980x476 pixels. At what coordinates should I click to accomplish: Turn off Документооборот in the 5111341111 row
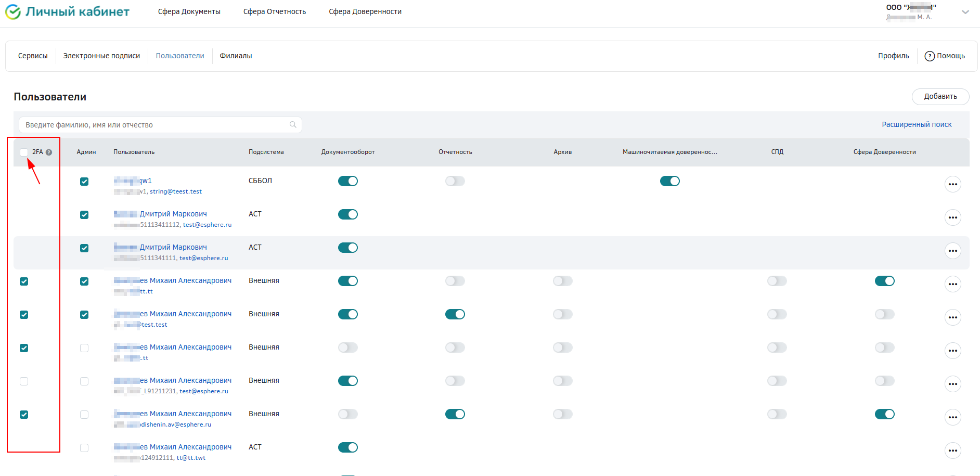pos(348,248)
